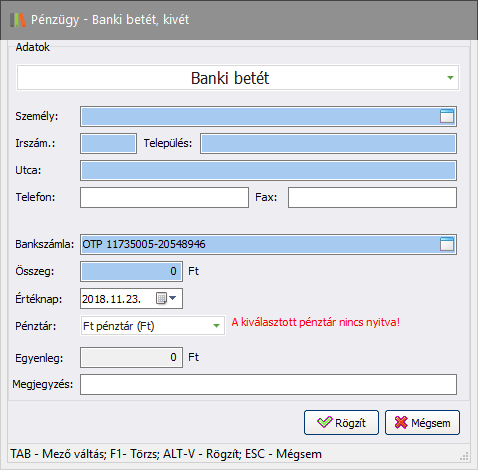Click the red X icon on Mégsem
Image resolution: width=478 pixels, height=470 pixels.
(x=401, y=422)
